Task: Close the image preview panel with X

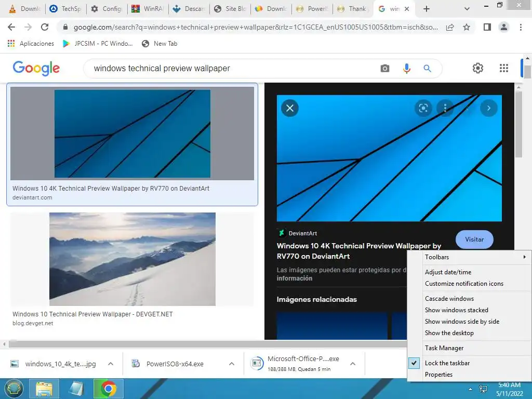Action: pos(290,108)
